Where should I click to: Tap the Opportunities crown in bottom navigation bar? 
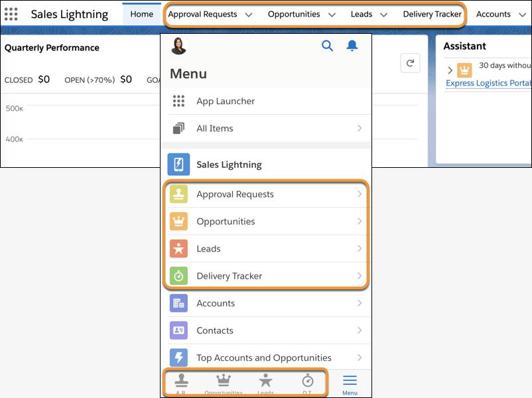coord(224,381)
